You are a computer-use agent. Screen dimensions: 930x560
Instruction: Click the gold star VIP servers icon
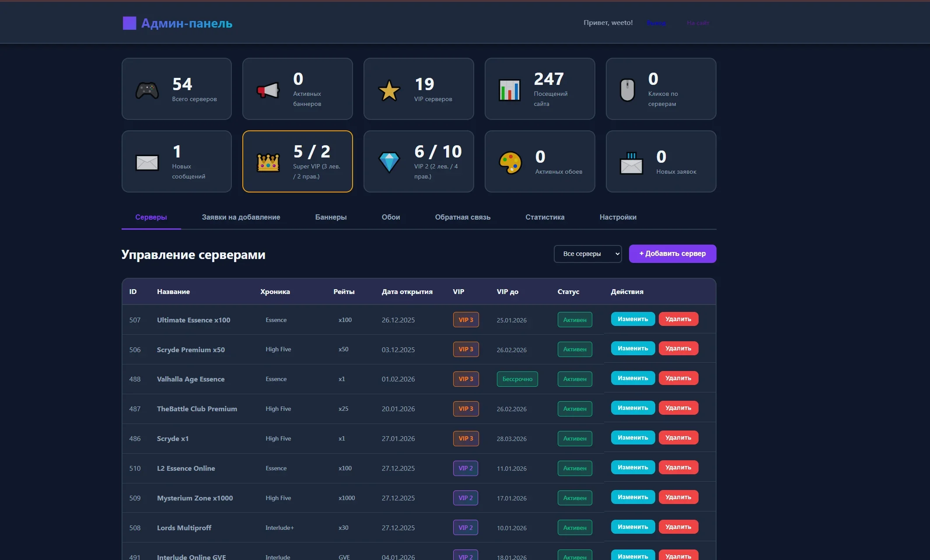(x=389, y=91)
